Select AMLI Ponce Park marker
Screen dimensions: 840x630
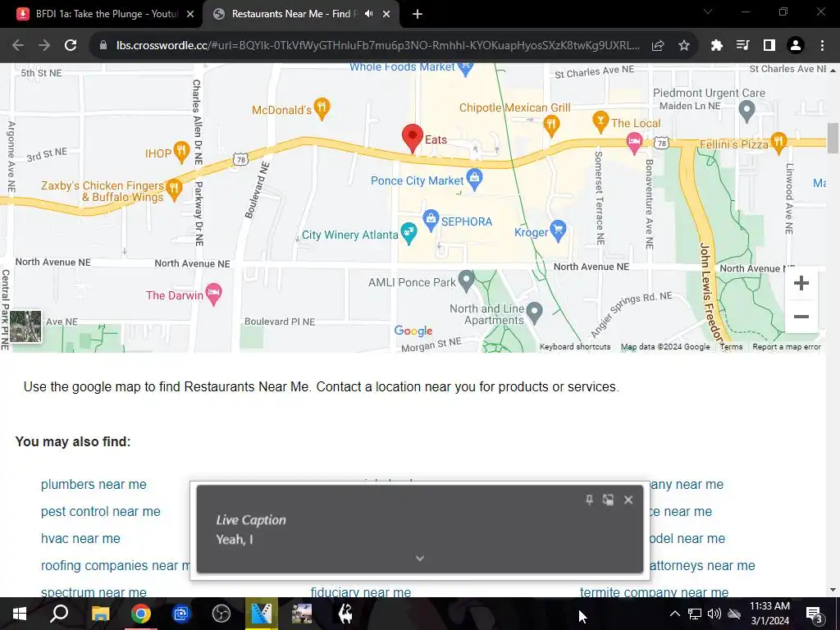click(467, 281)
